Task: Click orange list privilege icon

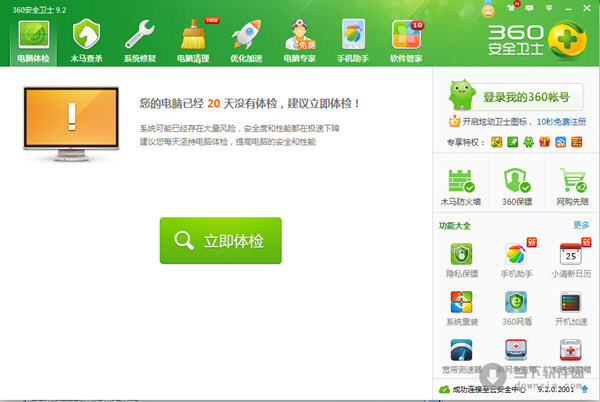Action: point(577,142)
